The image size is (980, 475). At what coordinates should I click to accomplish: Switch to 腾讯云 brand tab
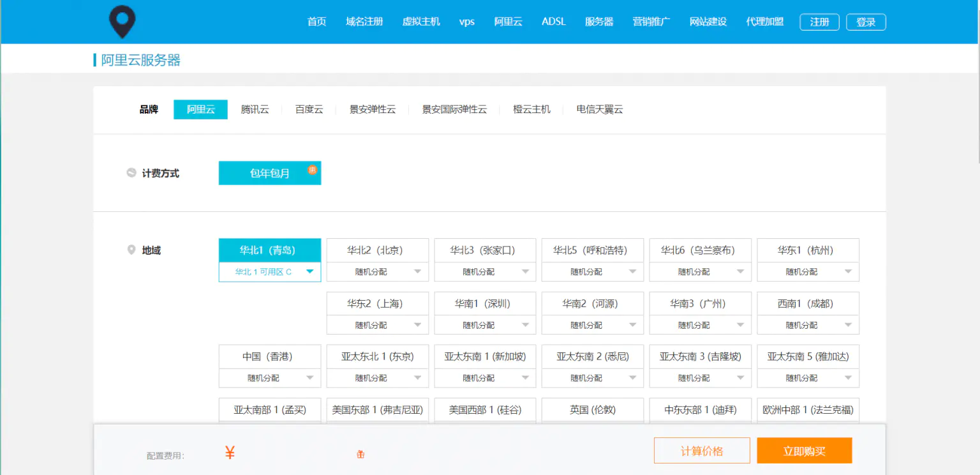(x=255, y=109)
